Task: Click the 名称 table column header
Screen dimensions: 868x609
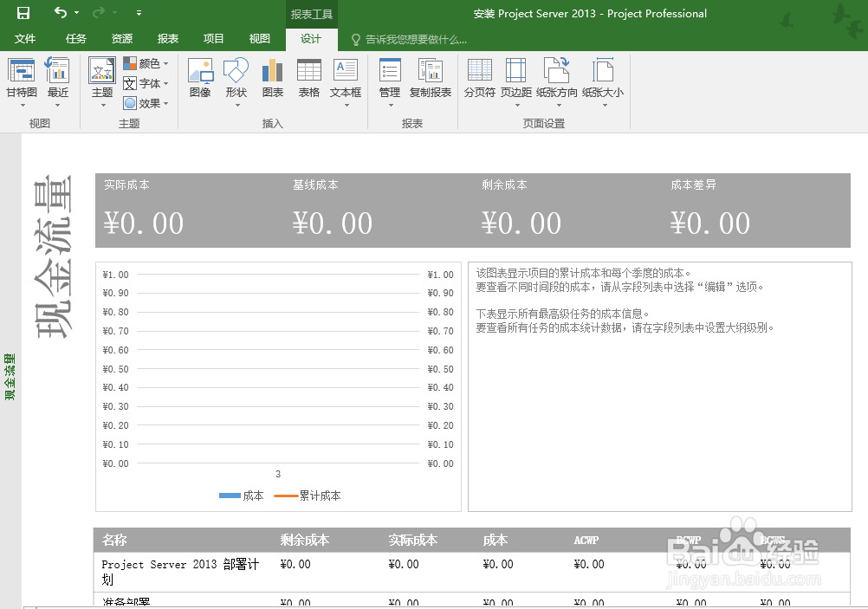Action: coord(114,540)
